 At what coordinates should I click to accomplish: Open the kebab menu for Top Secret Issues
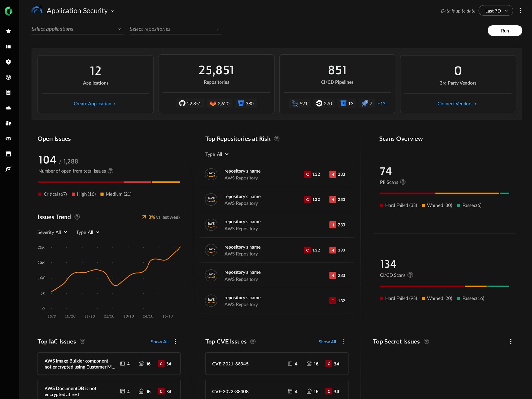(x=511, y=341)
